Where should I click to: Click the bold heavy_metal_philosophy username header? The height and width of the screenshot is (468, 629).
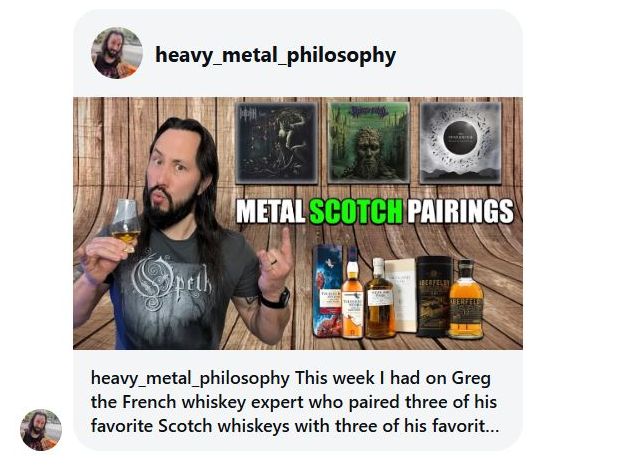point(275,55)
